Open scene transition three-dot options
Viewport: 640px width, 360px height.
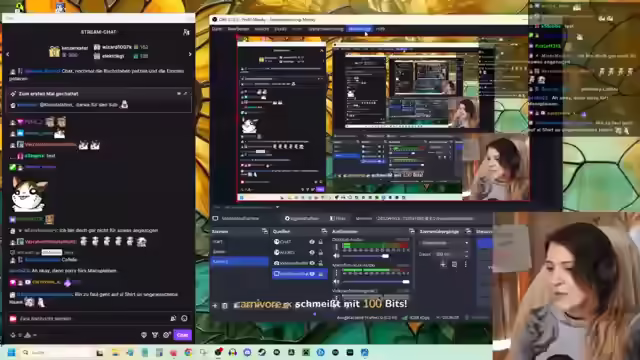465,264
